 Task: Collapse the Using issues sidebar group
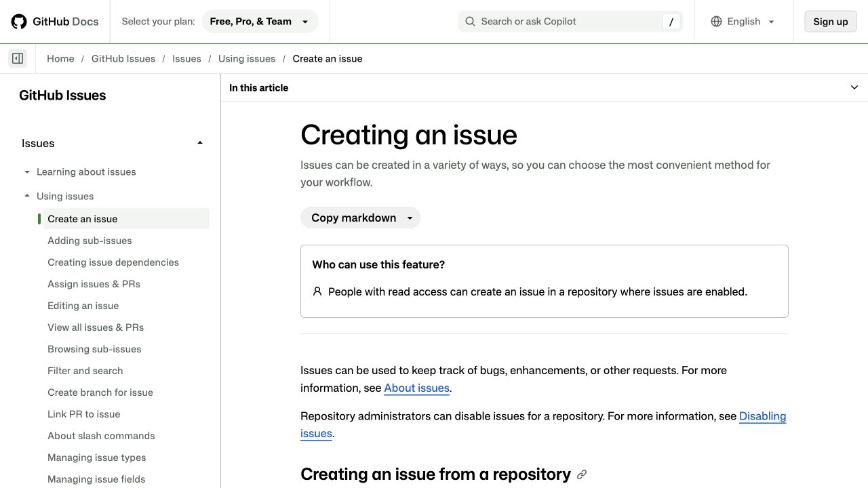[27, 197]
